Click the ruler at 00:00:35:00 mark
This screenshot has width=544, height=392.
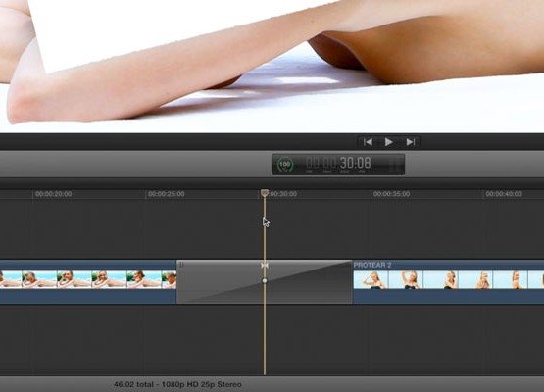click(x=391, y=194)
